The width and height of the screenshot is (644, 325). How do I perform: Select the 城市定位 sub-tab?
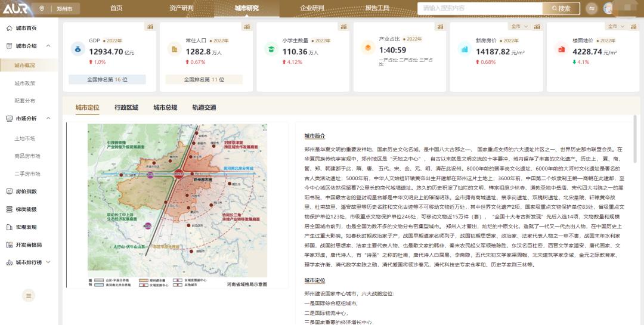88,108
